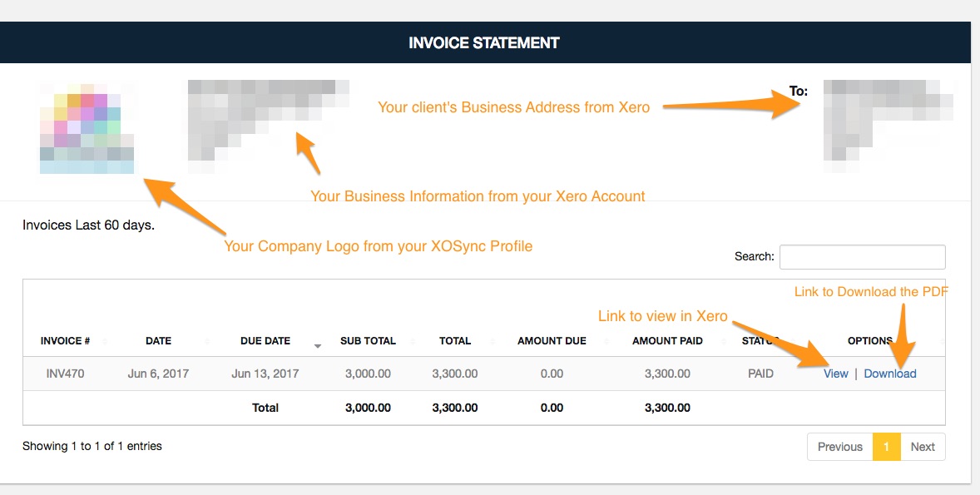Screen dimensions: 980x495
Task: Sort by SUB TOTAL column
Action: (x=368, y=341)
